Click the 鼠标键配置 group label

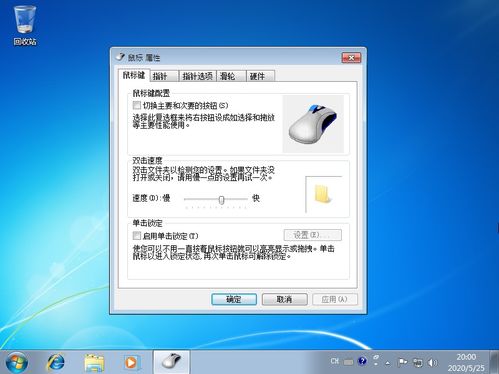pos(151,93)
